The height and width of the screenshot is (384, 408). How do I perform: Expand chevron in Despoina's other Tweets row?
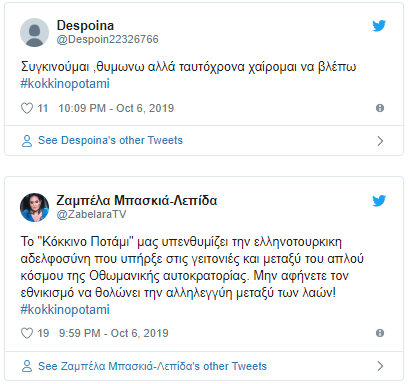click(x=380, y=141)
